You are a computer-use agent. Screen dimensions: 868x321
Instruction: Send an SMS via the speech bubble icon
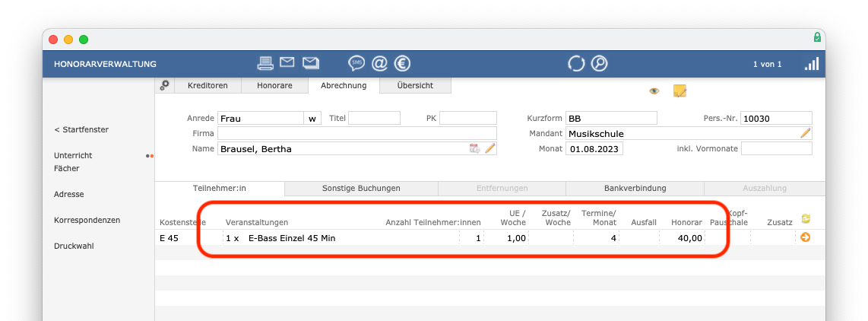coord(356,64)
